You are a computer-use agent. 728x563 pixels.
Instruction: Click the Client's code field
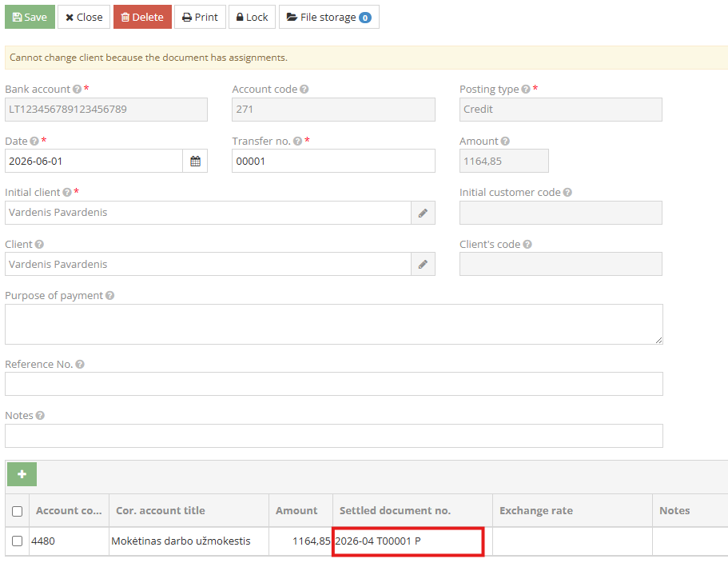point(561,265)
